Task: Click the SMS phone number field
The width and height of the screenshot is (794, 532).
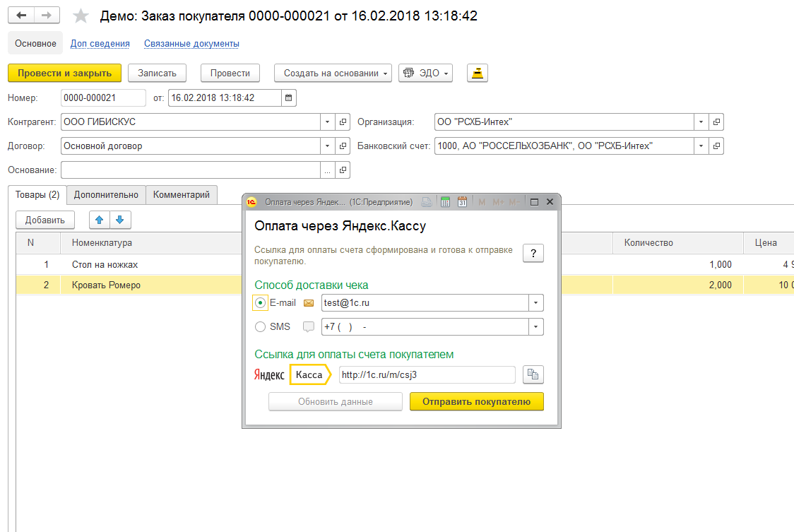Action: tap(425, 327)
